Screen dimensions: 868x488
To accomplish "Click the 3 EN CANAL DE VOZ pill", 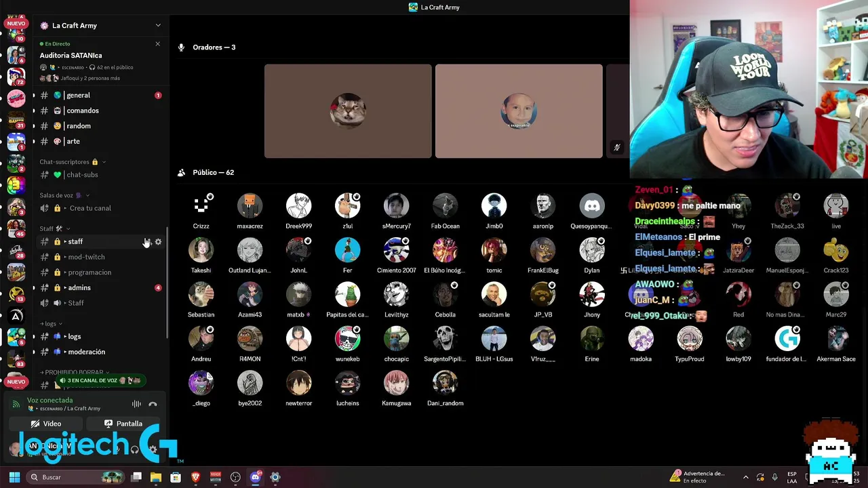I will [100, 381].
